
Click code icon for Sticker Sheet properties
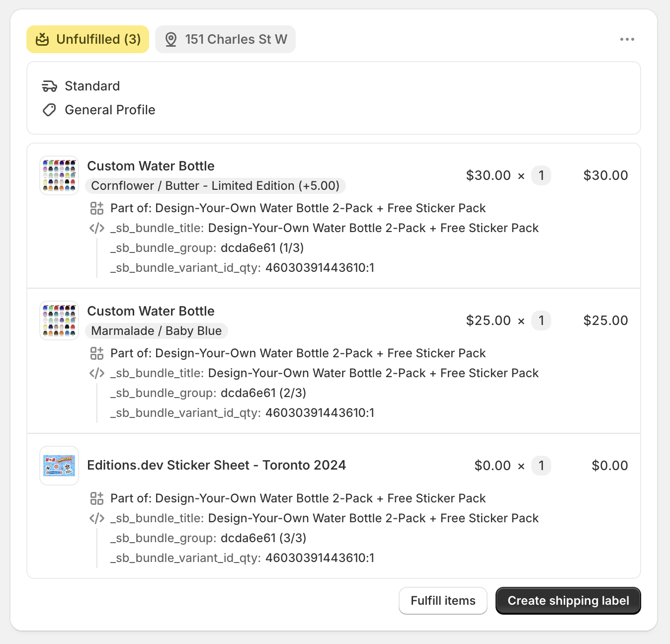[97, 518]
